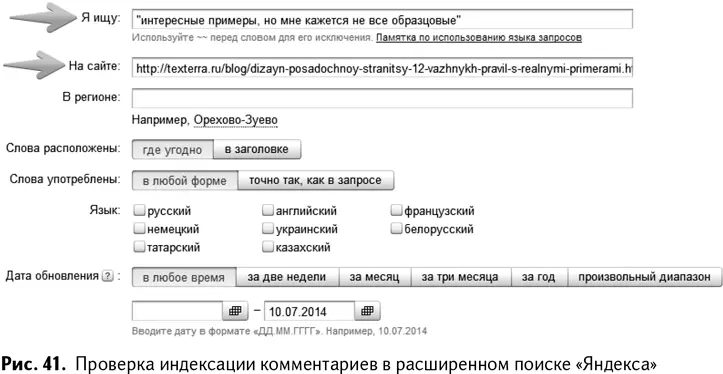Select the казахский checkbox

pyautogui.click(x=267, y=247)
